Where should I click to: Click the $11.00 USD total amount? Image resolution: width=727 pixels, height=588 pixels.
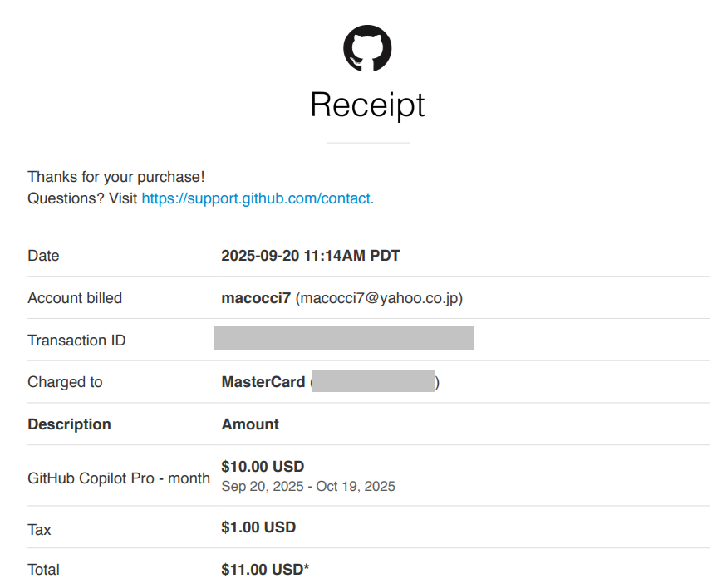[265, 570]
